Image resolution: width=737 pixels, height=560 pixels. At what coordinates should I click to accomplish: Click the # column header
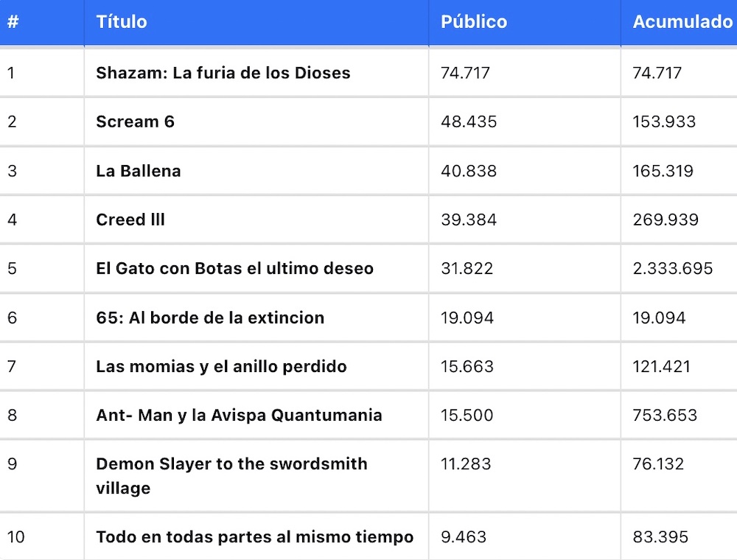13,22
